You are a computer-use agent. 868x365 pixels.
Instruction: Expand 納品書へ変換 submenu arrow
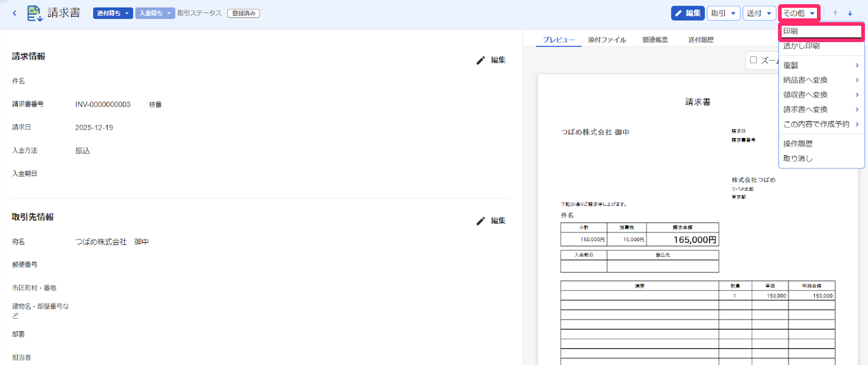click(x=857, y=80)
